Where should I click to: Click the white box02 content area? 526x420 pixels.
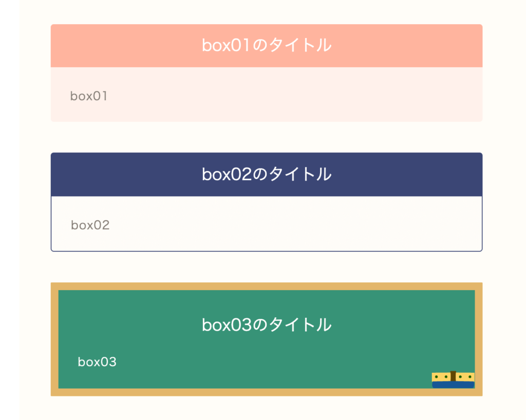[x=267, y=223]
